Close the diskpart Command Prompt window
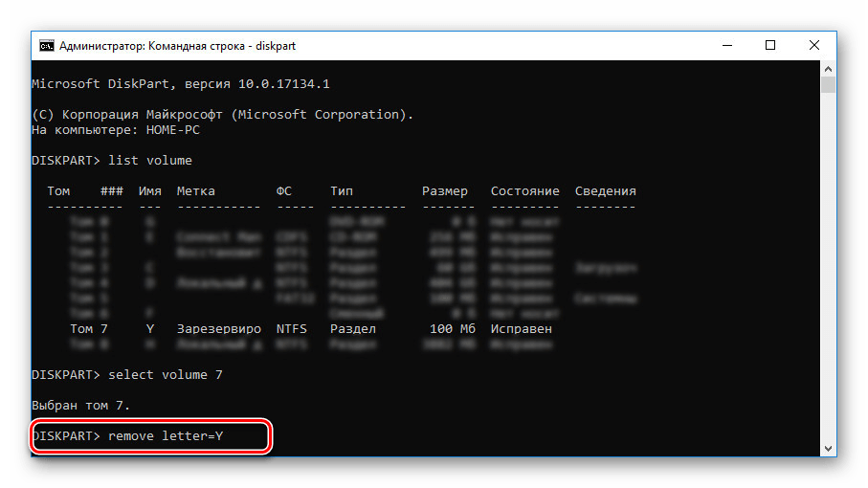868x488 pixels. click(x=815, y=45)
